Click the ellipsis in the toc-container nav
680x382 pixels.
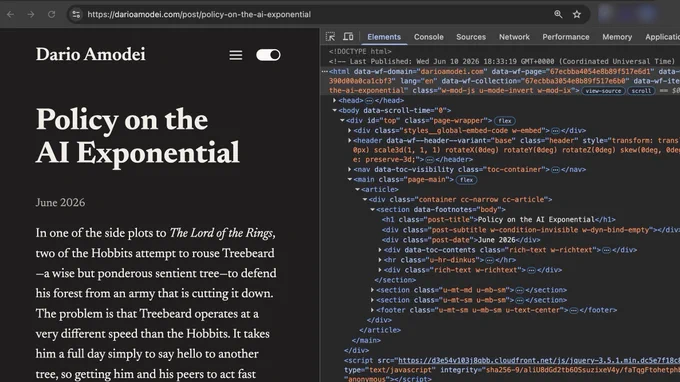tap(555, 170)
